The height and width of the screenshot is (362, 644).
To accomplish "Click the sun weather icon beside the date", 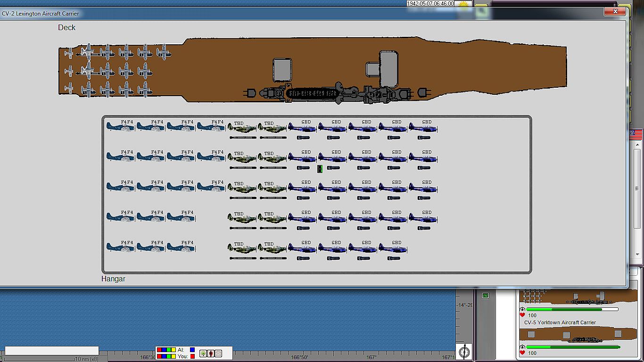I will [x=464, y=4].
